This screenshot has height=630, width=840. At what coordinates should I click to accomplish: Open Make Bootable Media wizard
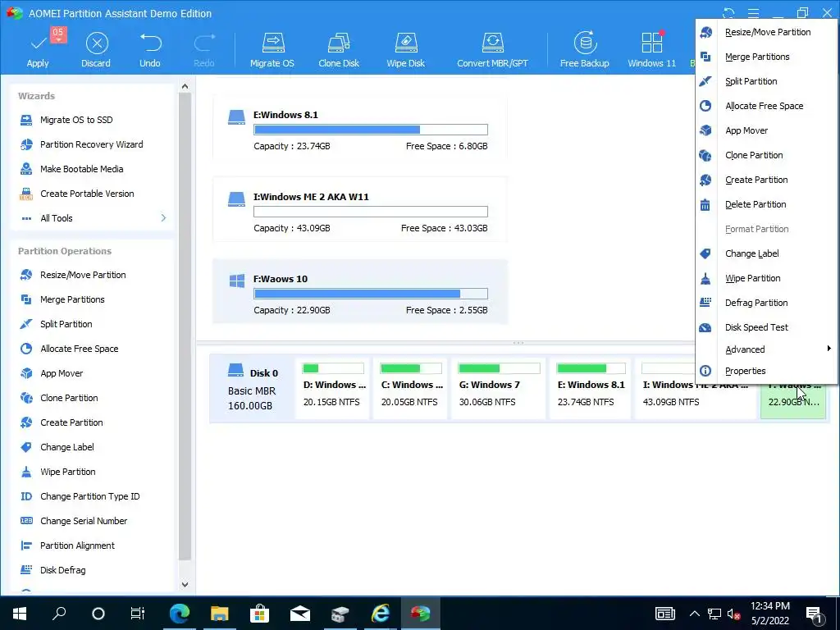(x=81, y=169)
